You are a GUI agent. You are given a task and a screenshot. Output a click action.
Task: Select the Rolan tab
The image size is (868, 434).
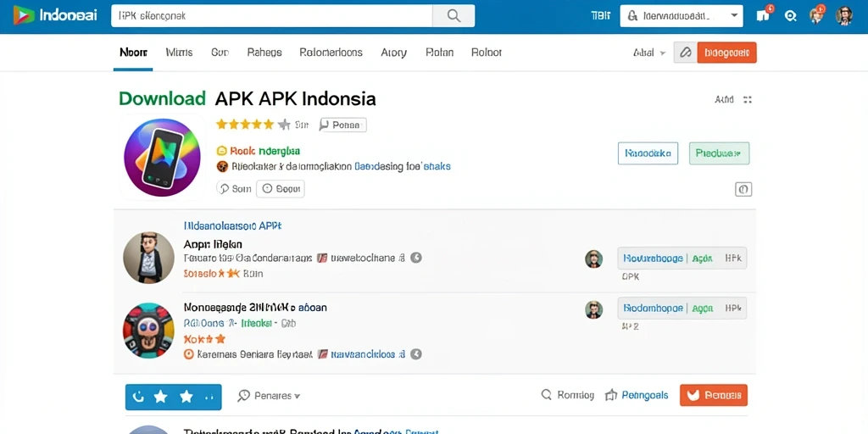point(440,53)
